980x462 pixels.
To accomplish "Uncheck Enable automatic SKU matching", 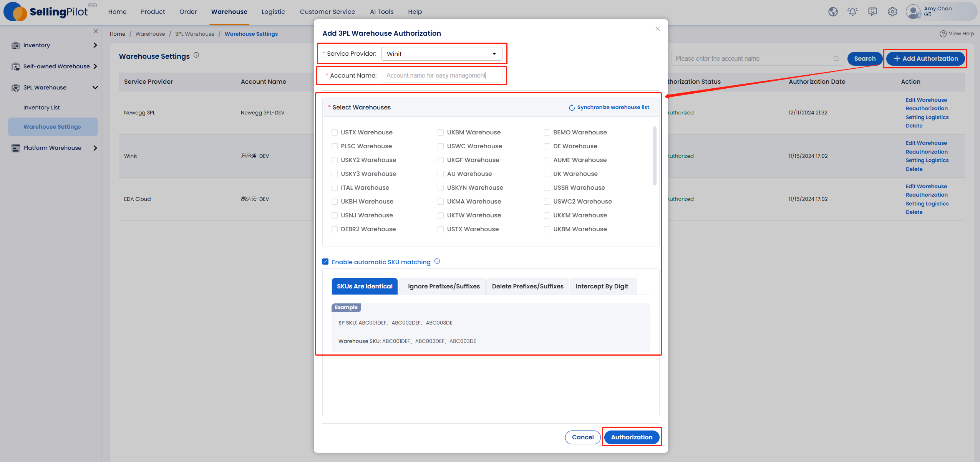I will (325, 262).
